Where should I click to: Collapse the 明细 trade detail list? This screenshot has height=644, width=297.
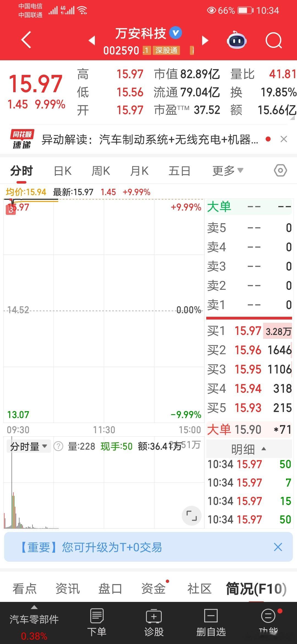point(249,449)
